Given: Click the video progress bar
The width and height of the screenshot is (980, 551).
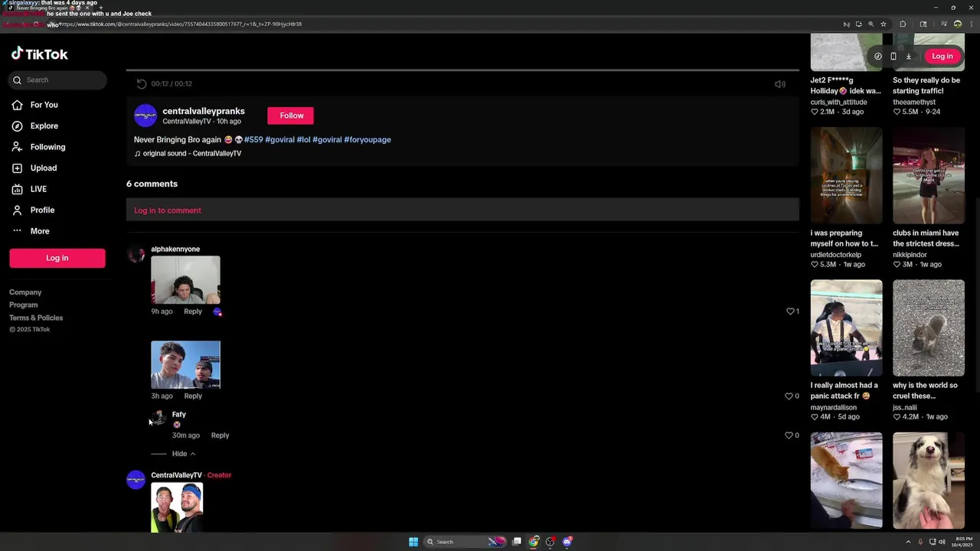Looking at the screenshot, I should click(462, 70).
